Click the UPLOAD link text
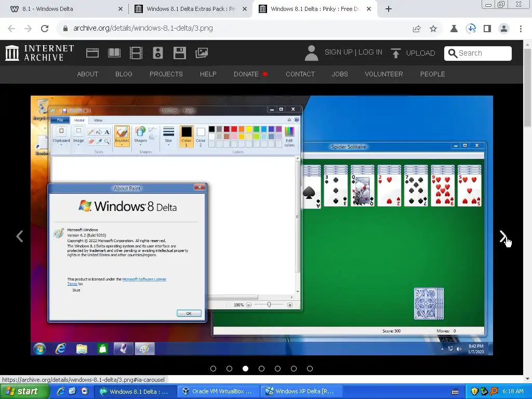The image size is (532, 399). coord(420,53)
